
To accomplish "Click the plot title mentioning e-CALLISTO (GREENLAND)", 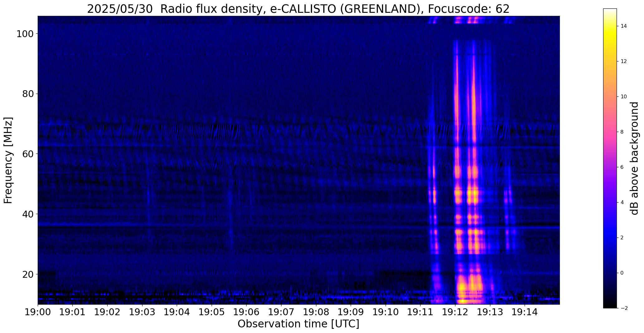I will coord(298,8).
